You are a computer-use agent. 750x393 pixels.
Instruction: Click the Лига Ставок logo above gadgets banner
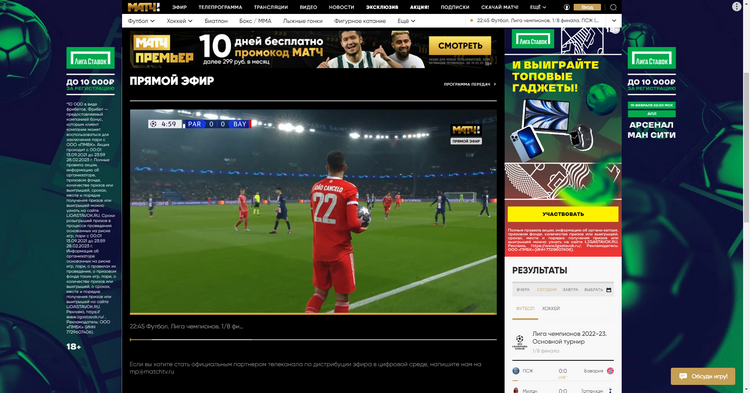533,39
